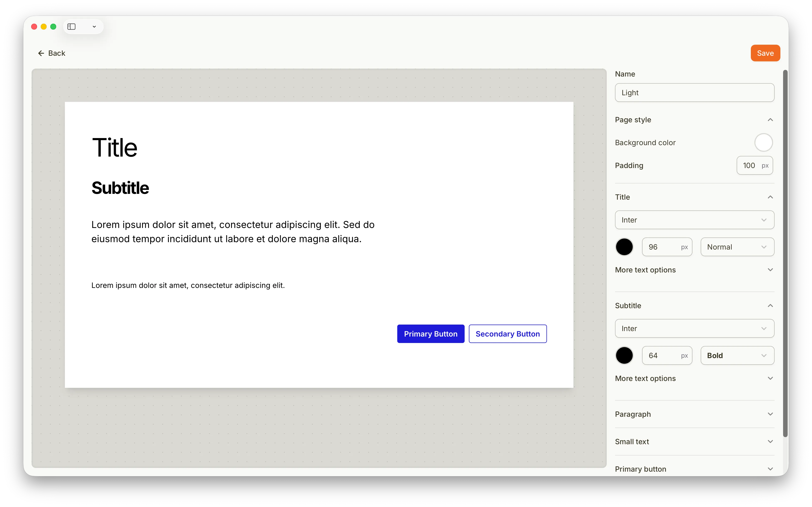
Task: Expand the Primary button section
Action: 770,469
